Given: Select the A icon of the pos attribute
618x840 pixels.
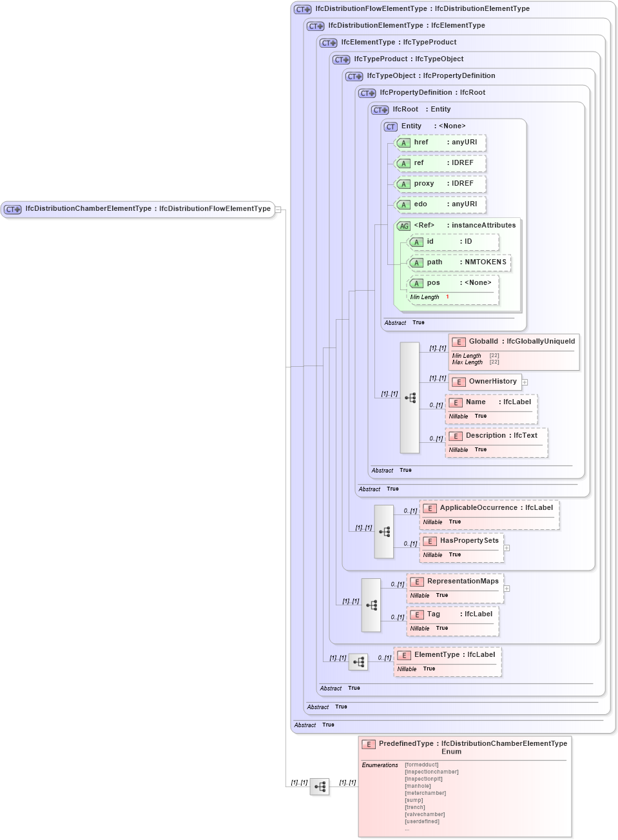Looking at the screenshot, I should [417, 282].
